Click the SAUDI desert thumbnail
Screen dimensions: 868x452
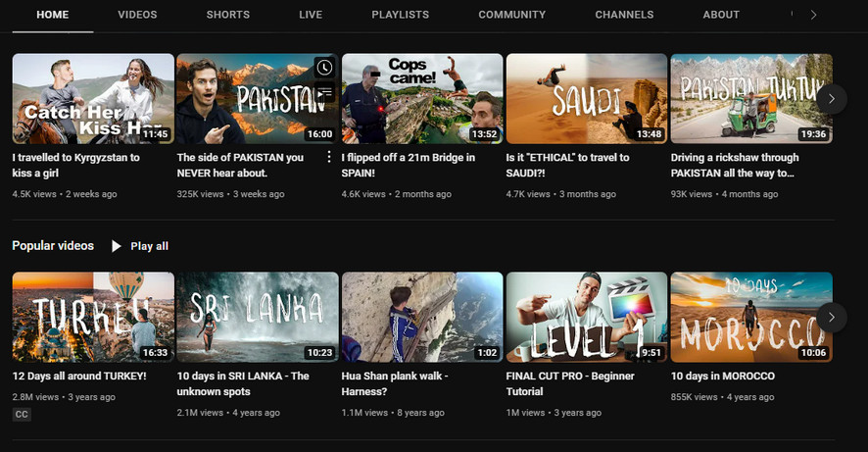click(587, 99)
